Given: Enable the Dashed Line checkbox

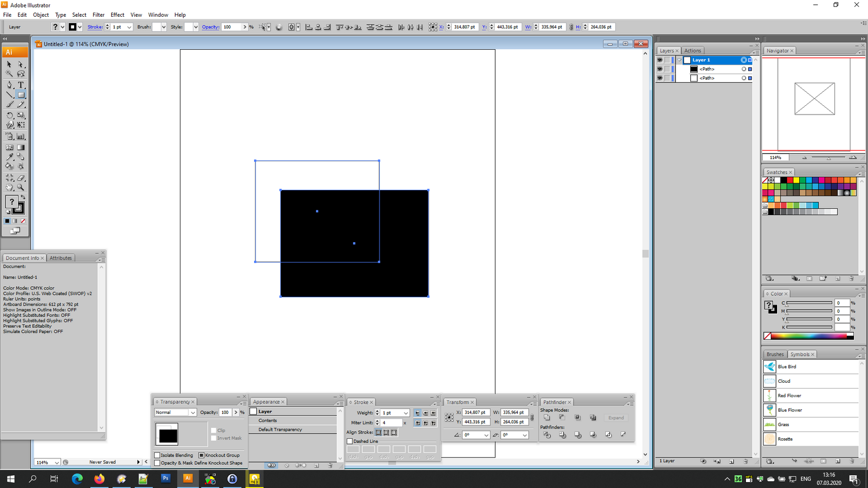Looking at the screenshot, I should coord(350,441).
